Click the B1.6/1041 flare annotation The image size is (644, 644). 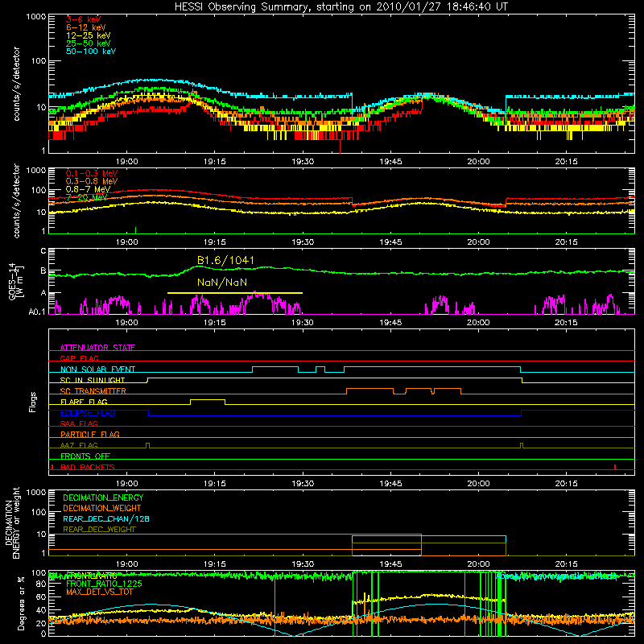coord(225,260)
